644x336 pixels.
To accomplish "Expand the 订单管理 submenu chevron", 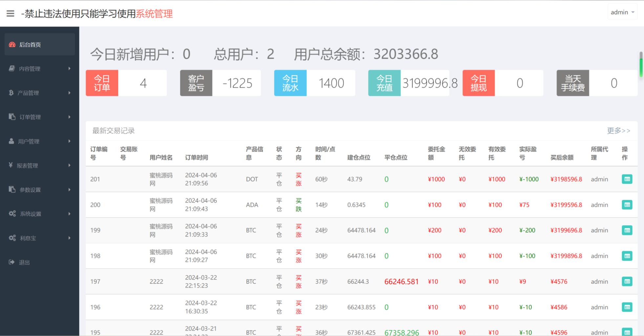I will (x=69, y=117).
